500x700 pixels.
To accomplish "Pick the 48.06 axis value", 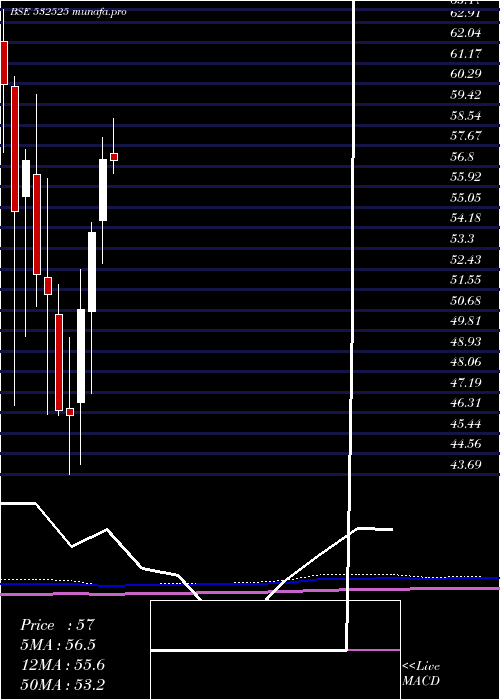I will [x=466, y=362].
